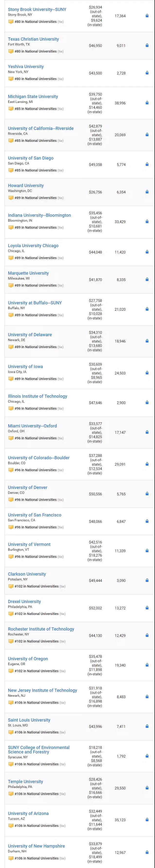Click the ranking badge icon under Howard University
The height and width of the screenshot is (868, 155).
tap(11, 198)
